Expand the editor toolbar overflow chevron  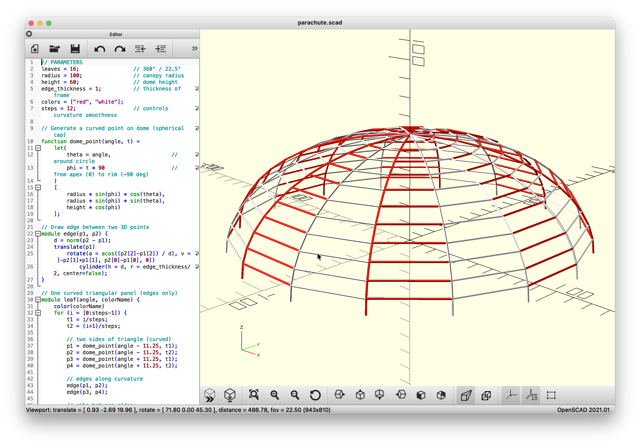(x=195, y=49)
